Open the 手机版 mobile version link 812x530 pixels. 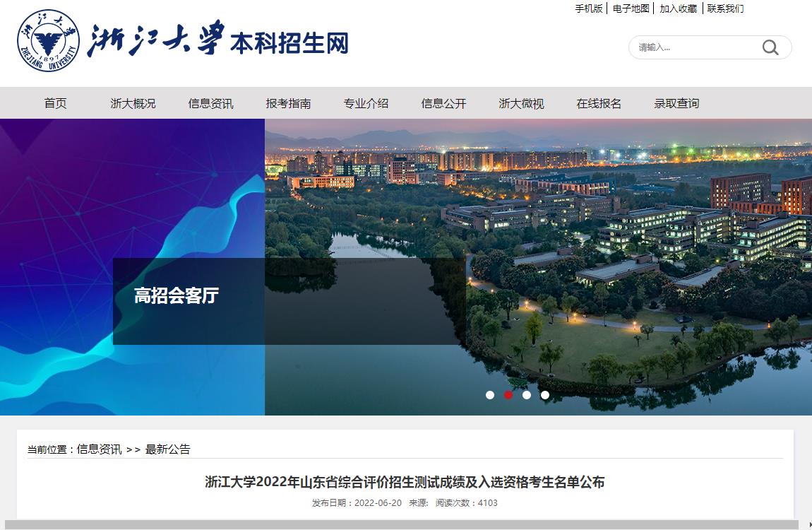(x=589, y=8)
